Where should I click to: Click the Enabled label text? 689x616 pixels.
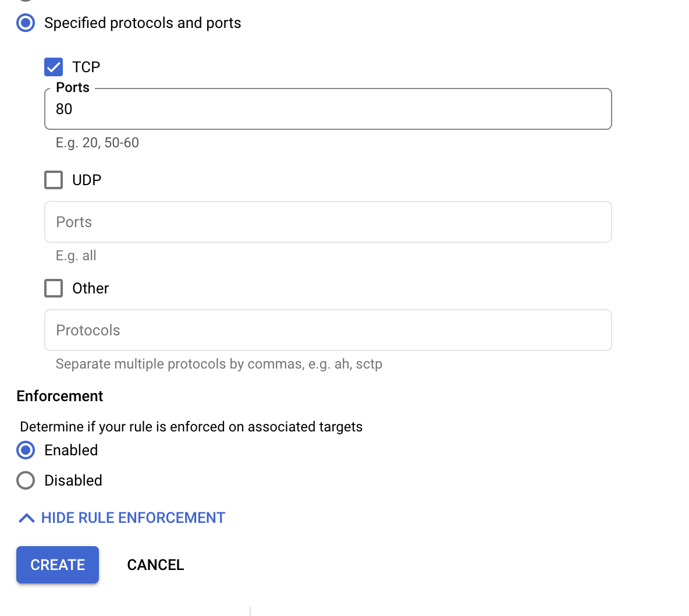[71, 450]
